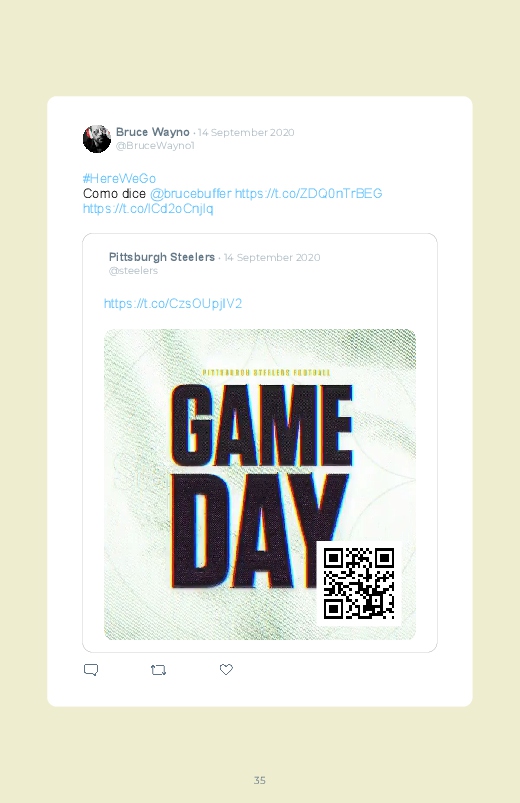Click the 'Como dice' tweet text
Image resolution: width=520 pixels, height=803 pixels.
coord(114,194)
